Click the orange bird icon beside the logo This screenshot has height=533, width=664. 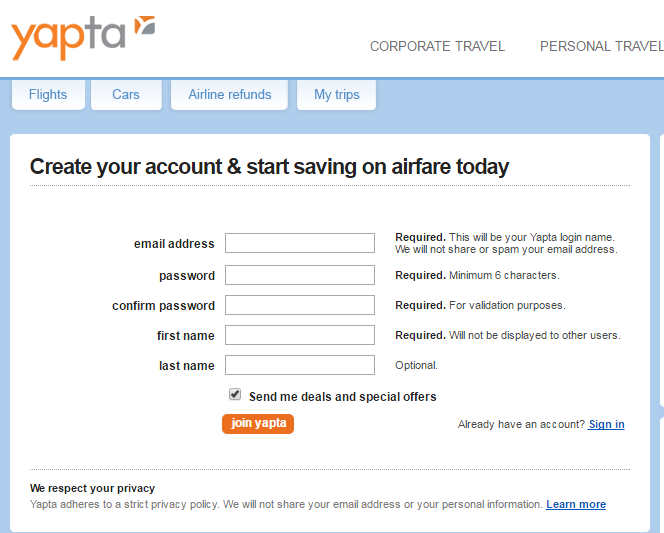145,25
